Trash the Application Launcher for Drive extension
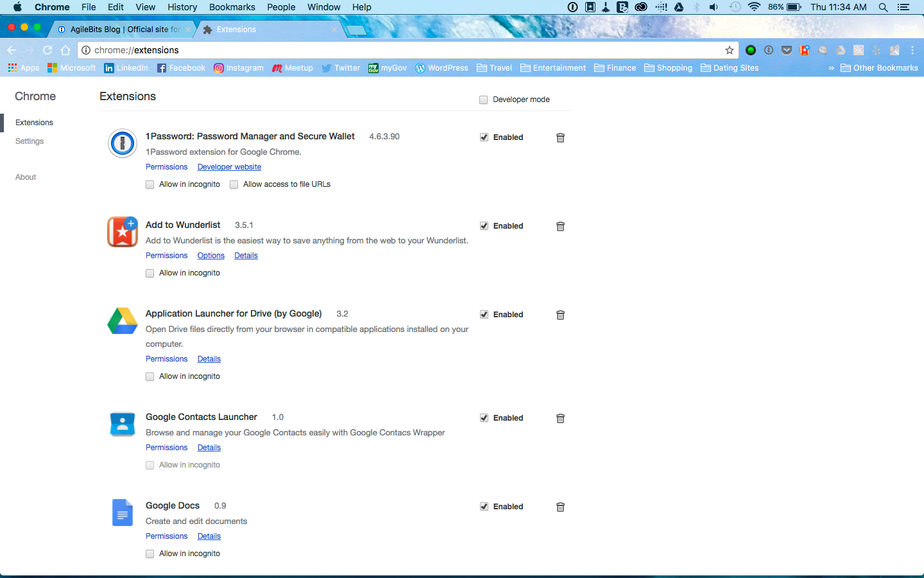Screen dimensions: 924x578 pyautogui.click(x=560, y=315)
